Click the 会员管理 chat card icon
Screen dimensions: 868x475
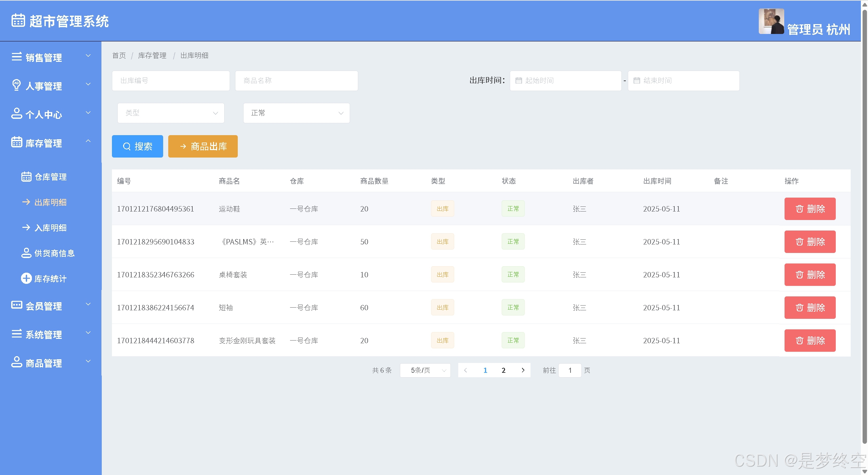(16, 305)
